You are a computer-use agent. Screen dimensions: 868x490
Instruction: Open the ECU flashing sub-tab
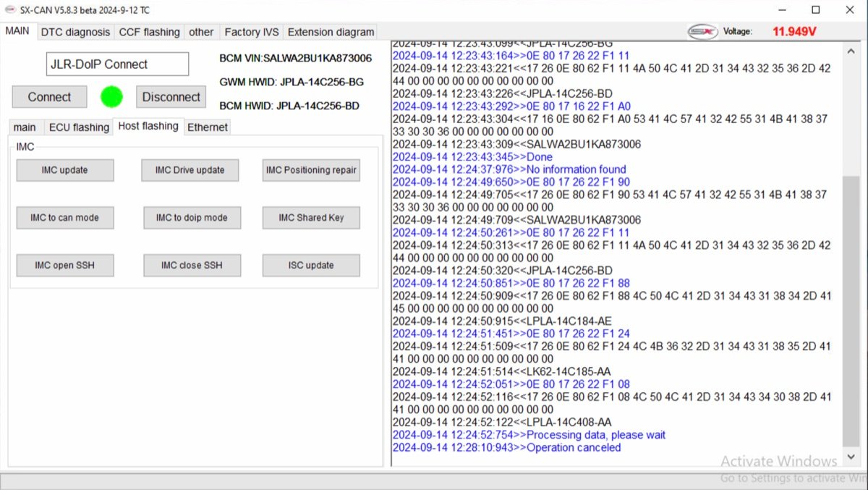79,127
